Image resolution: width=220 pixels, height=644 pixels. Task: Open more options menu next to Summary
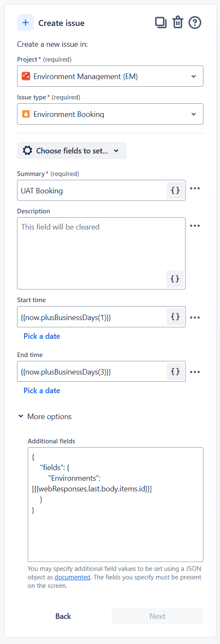click(x=195, y=188)
